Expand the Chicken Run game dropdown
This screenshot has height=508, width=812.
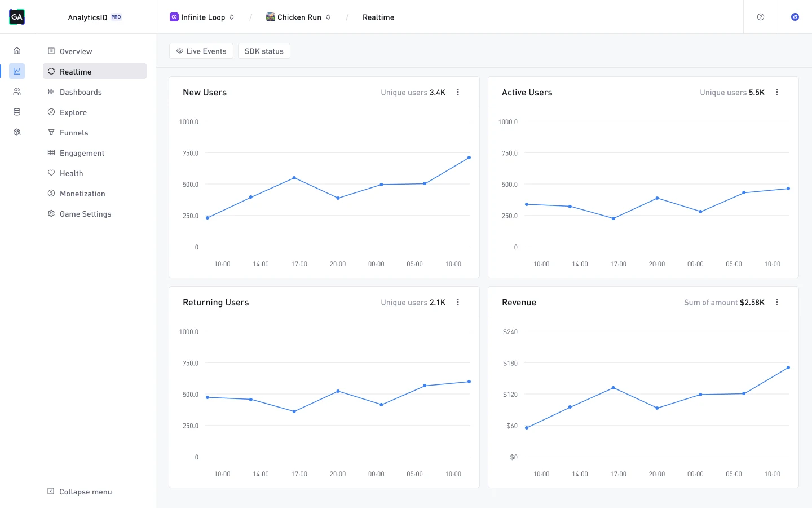tap(328, 17)
